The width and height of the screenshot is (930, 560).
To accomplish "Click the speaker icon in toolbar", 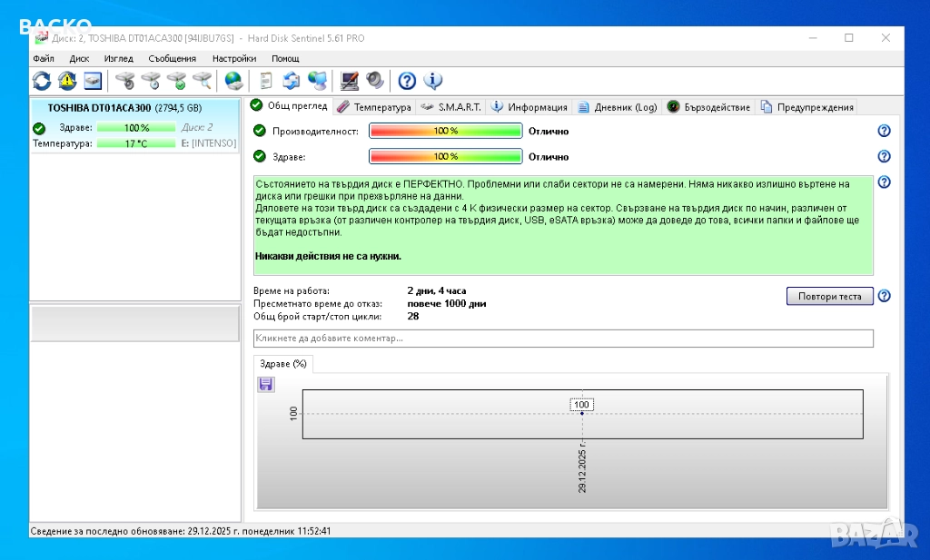I will tap(374, 81).
